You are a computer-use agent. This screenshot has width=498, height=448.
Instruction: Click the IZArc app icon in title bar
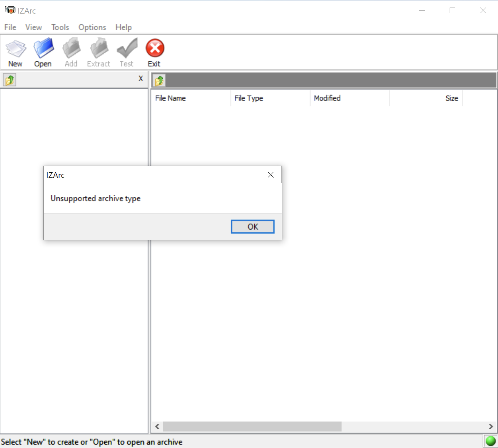click(x=10, y=10)
